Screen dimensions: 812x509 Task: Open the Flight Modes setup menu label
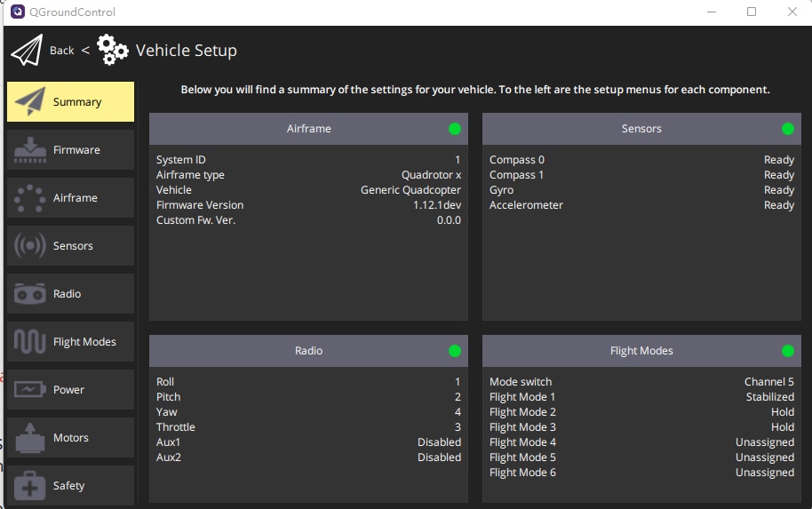[84, 342]
